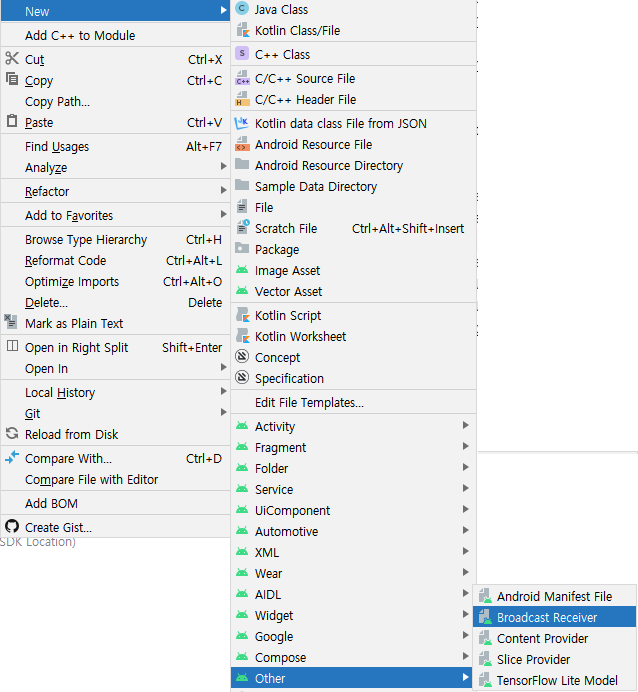The image size is (638, 692).
Task: Click the Concept icon
Action: [242, 356]
